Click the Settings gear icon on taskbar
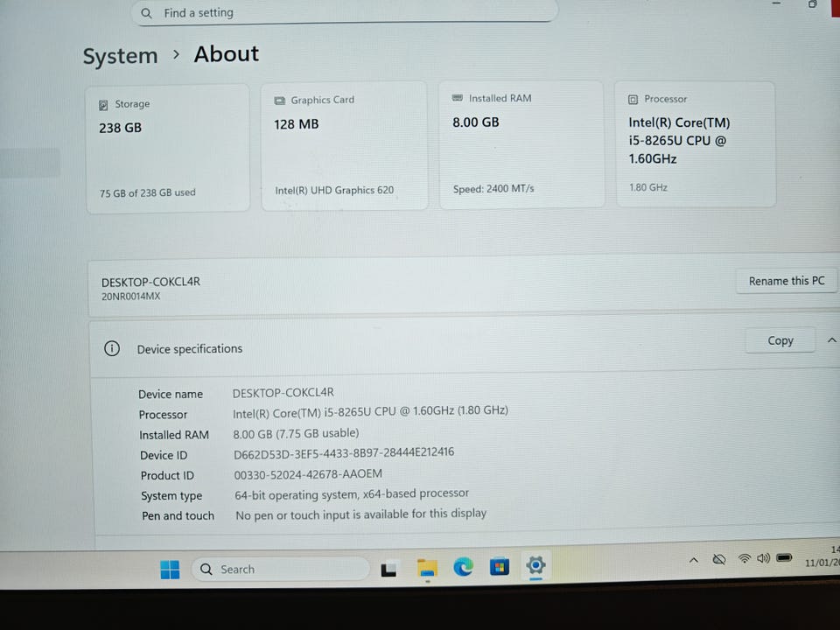Image resolution: width=840 pixels, height=630 pixels. pos(535,564)
